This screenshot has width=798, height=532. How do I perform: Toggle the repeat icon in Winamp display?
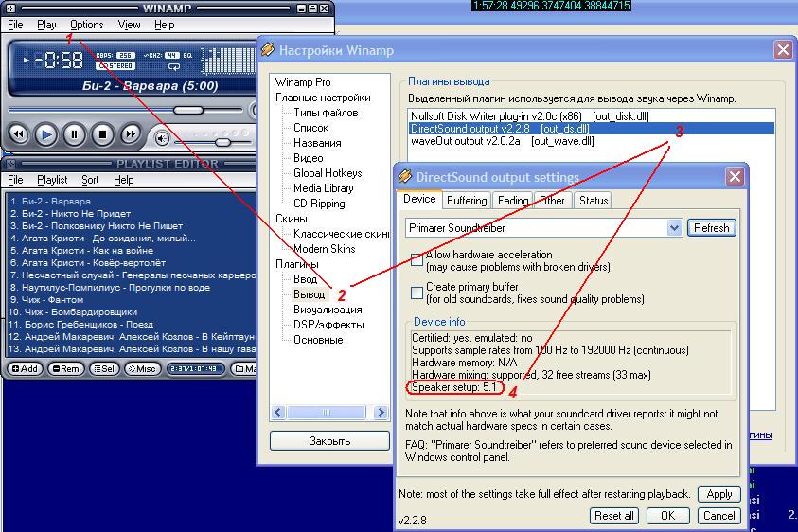(x=174, y=66)
